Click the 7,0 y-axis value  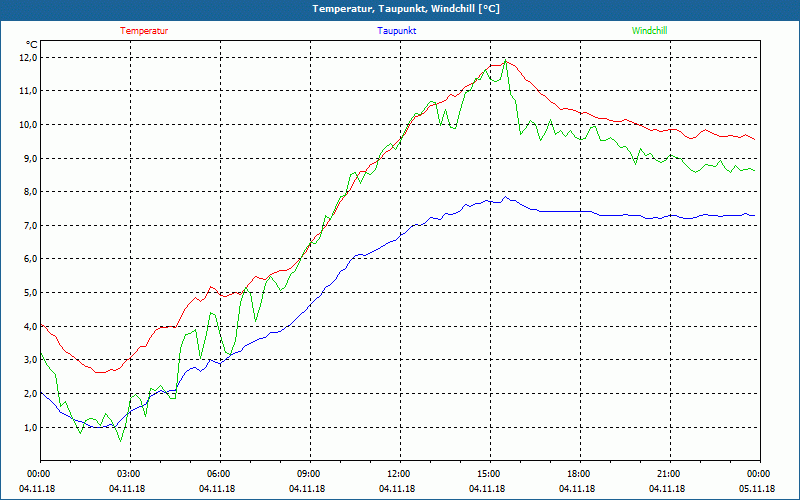(x=31, y=226)
